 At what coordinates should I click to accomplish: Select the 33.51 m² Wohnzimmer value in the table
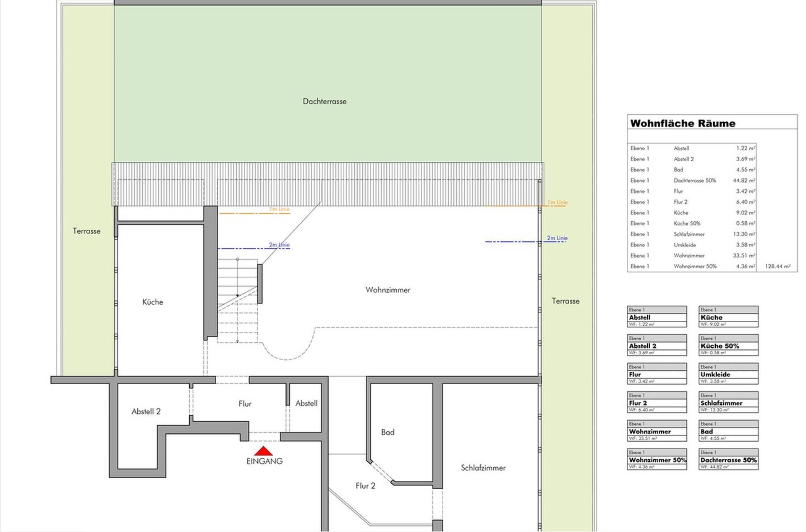[744, 256]
